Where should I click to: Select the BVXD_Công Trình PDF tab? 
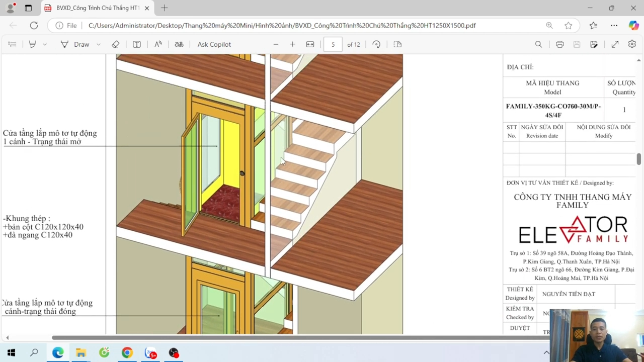pos(96,8)
